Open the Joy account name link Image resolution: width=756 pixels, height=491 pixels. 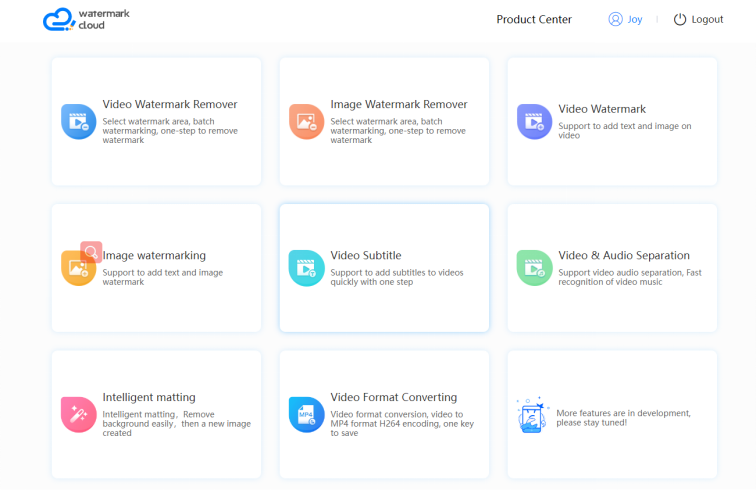[635, 19]
